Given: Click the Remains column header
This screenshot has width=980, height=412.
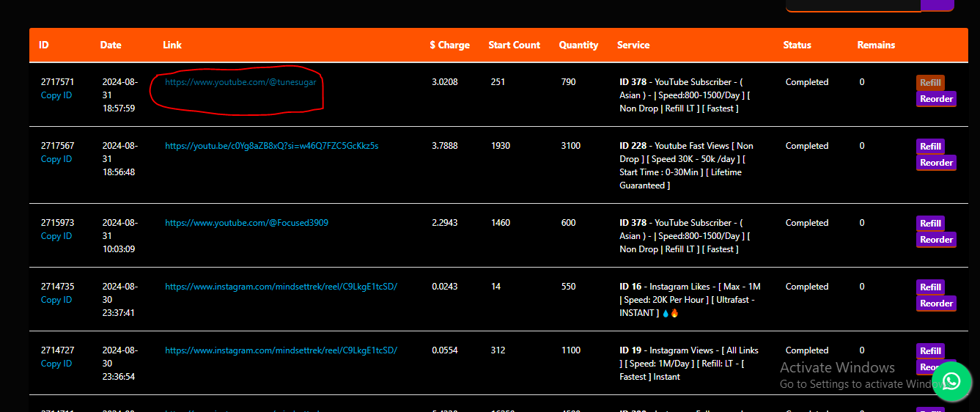Looking at the screenshot, I should (x=876, y=45).
